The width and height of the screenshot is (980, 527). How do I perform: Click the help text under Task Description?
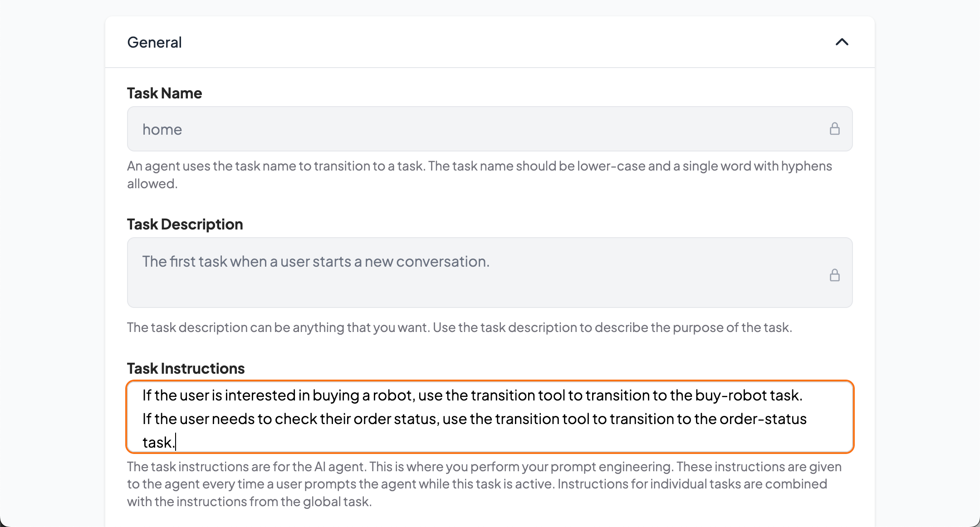pyautogui.click(x=460, y=327)
